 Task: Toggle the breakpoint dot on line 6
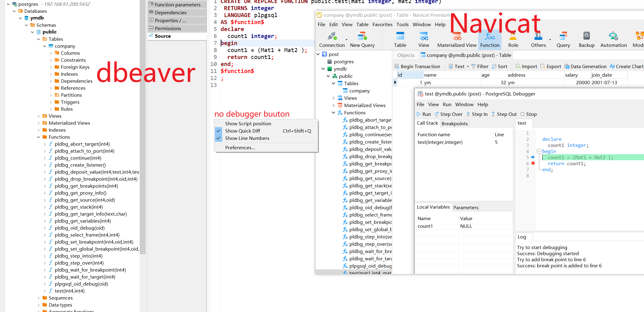[x=533, y=163]
